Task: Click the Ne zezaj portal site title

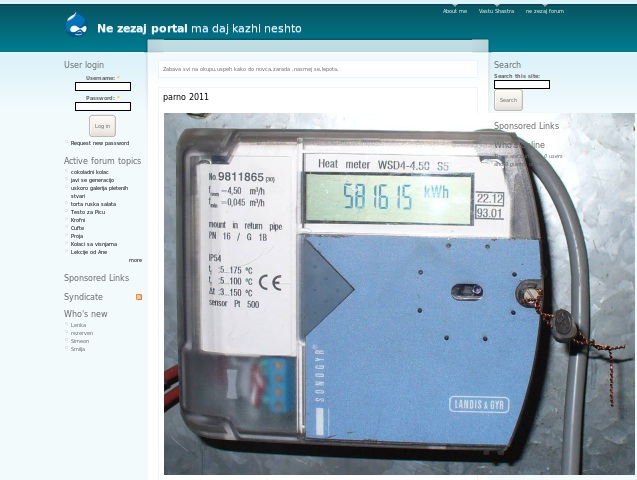Action: click(142, 28)
